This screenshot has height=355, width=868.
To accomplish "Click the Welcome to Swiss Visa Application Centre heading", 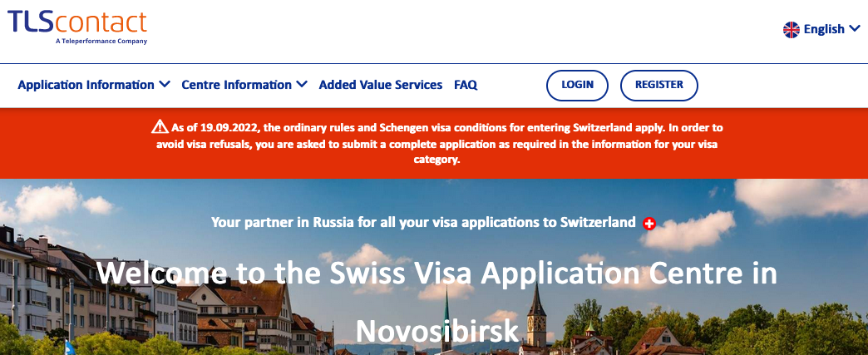I will [x=437, y=274].
